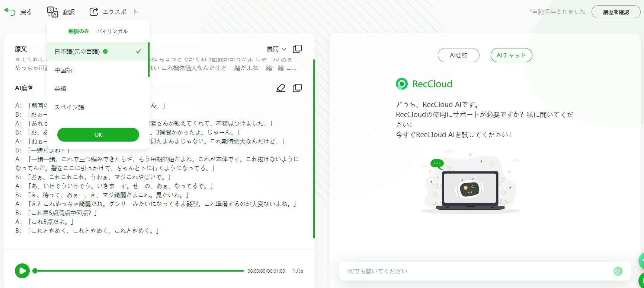
Task: Open the translate icon menu
Action: 52,12
